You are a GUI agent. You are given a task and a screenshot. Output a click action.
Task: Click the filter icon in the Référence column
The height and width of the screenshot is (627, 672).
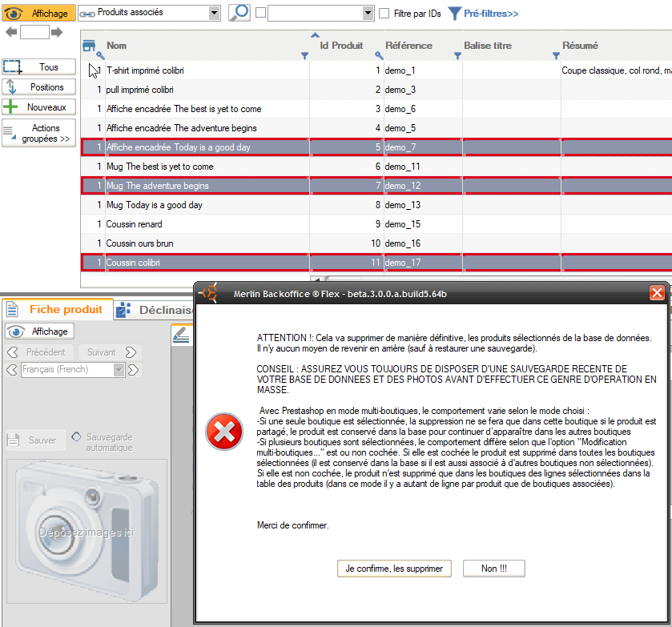tap(457, 56)
